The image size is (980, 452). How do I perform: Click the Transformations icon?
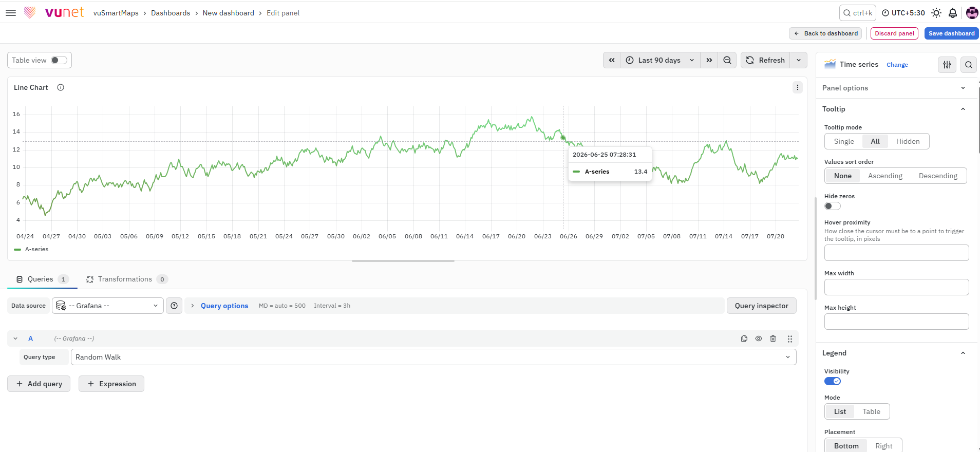(90, 279)
